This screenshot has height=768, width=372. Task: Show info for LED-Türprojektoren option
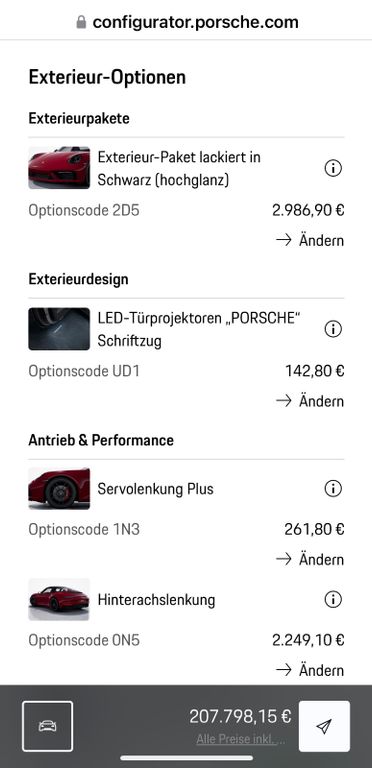pos(333,330)
